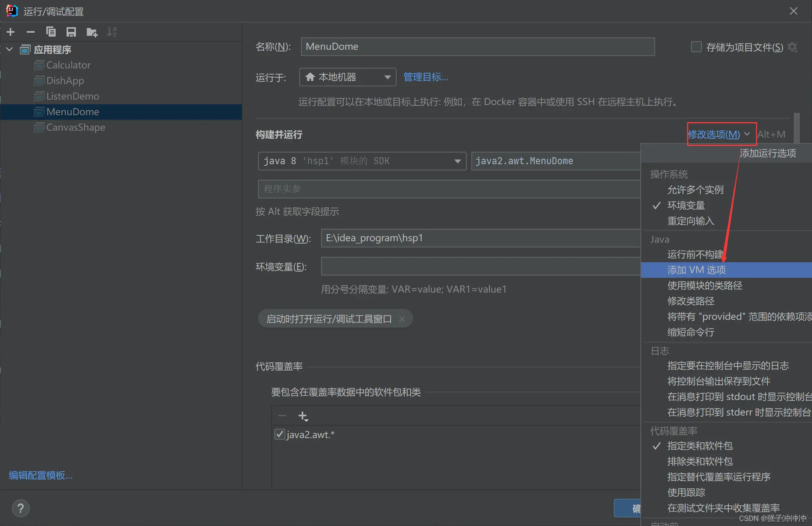Save the configuration using the save icon

coord(71,32)
